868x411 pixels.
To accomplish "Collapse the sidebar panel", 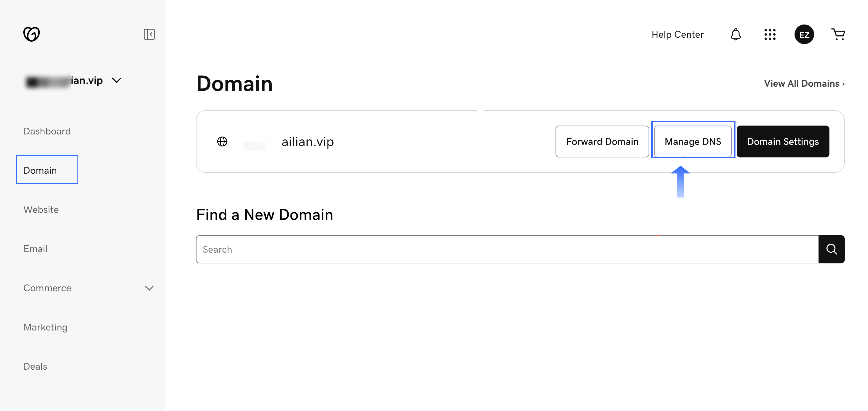I will point(149,34).
